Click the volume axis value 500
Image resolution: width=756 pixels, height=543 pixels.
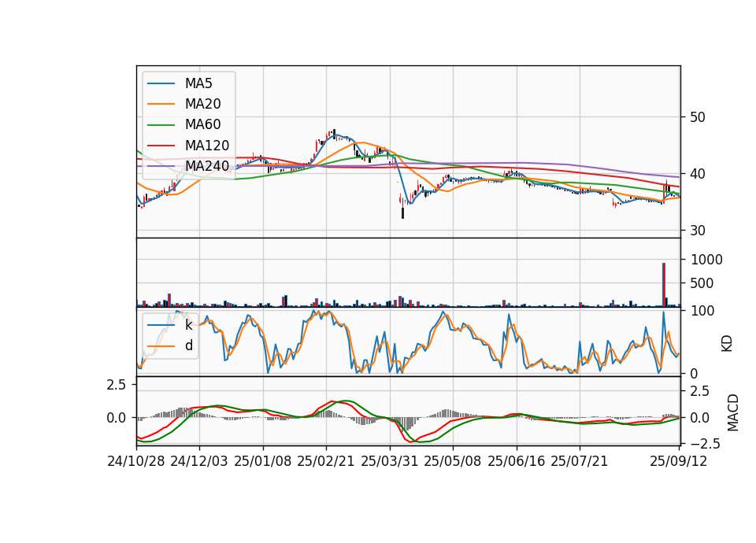[702, 283]
